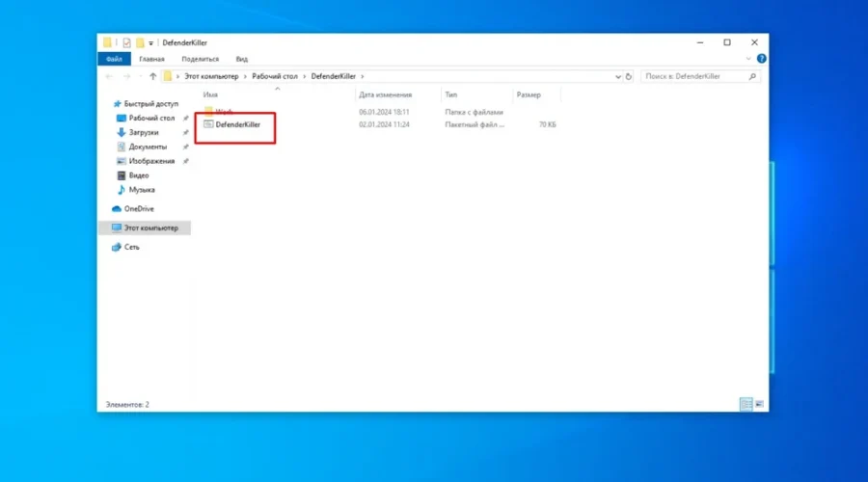This screenshot has height=482, width=868.
Task: Open the Файл menu
Action: [x=114, y=59]
